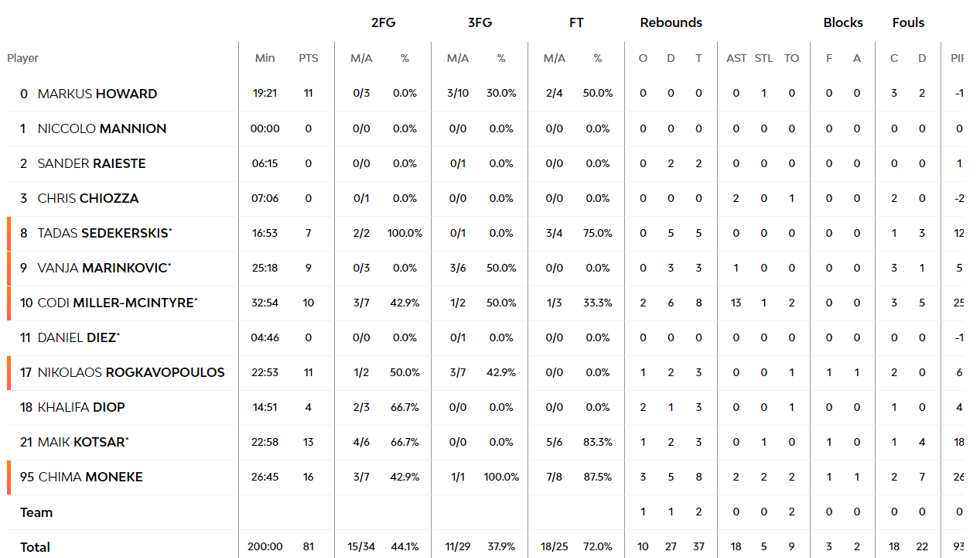Open Khalifa Diop player profile
Viewport: 980px width, 558px height.
point(81,407)
